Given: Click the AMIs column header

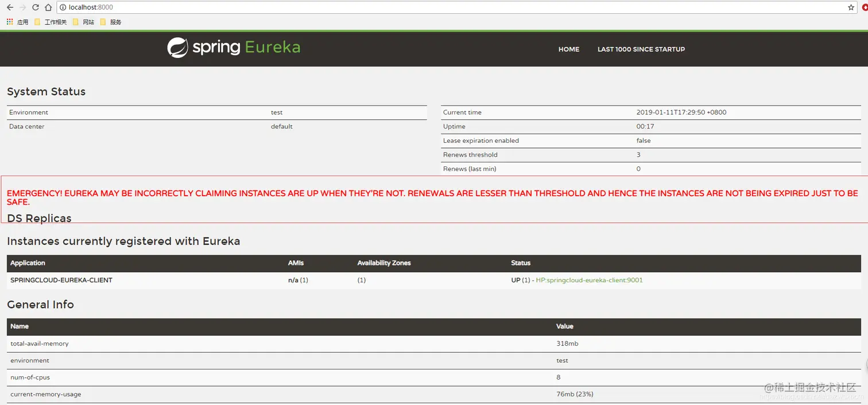Looking at the screenshot, I should click(296, 263).
